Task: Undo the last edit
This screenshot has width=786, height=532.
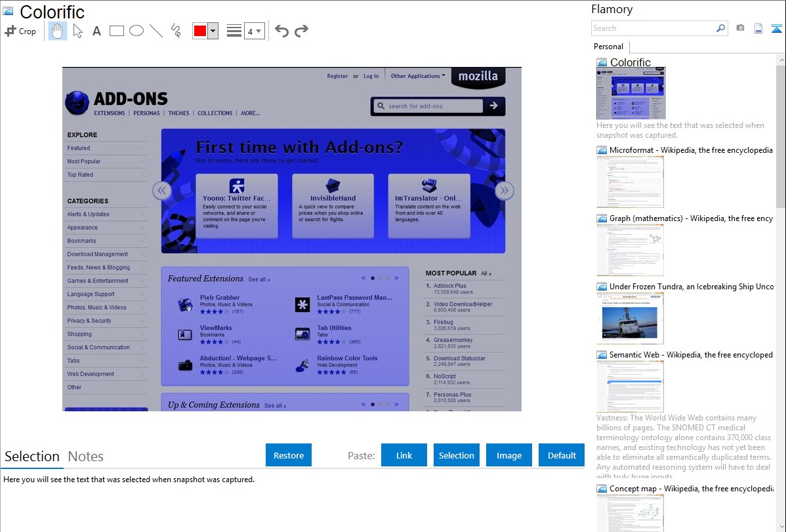Action: [x=281, y=31]
